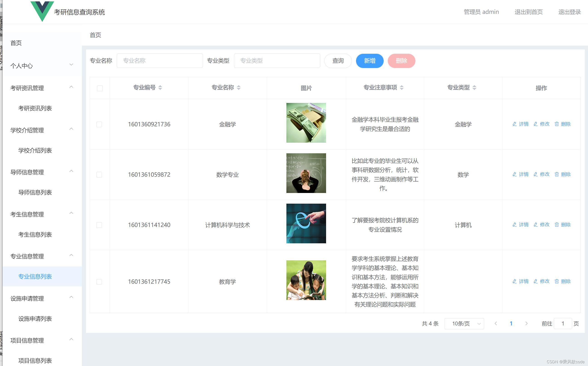Click previous page arrow in pagination

point(496,323)
